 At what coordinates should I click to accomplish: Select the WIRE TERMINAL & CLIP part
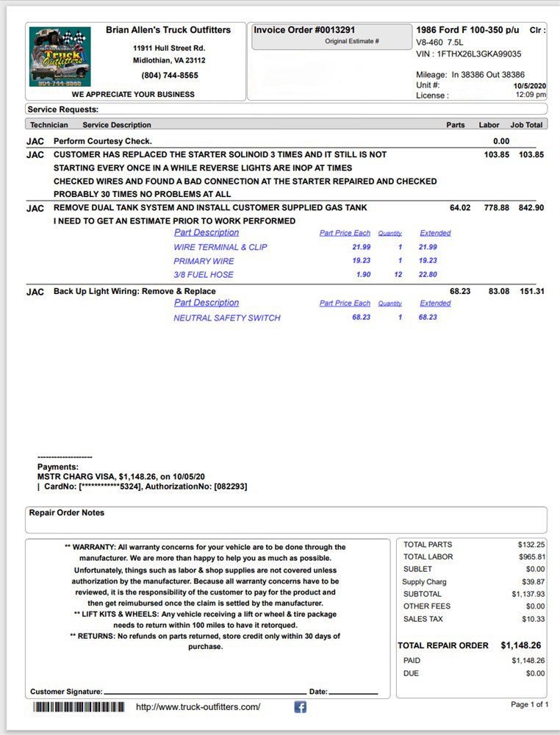[x=220, y=247]
